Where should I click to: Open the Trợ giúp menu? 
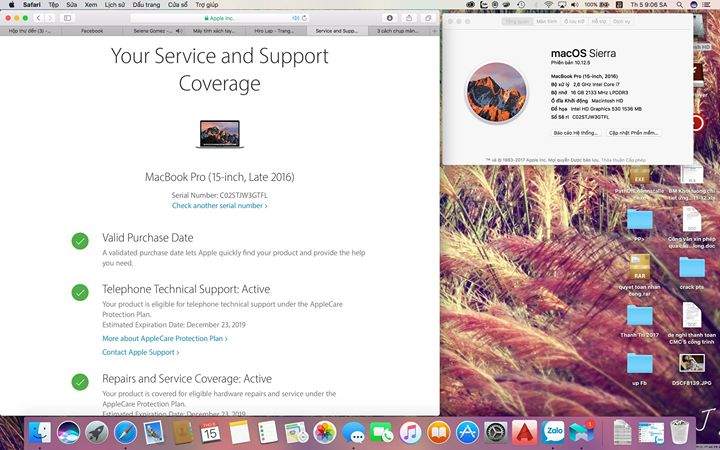(x=207, y=5)
